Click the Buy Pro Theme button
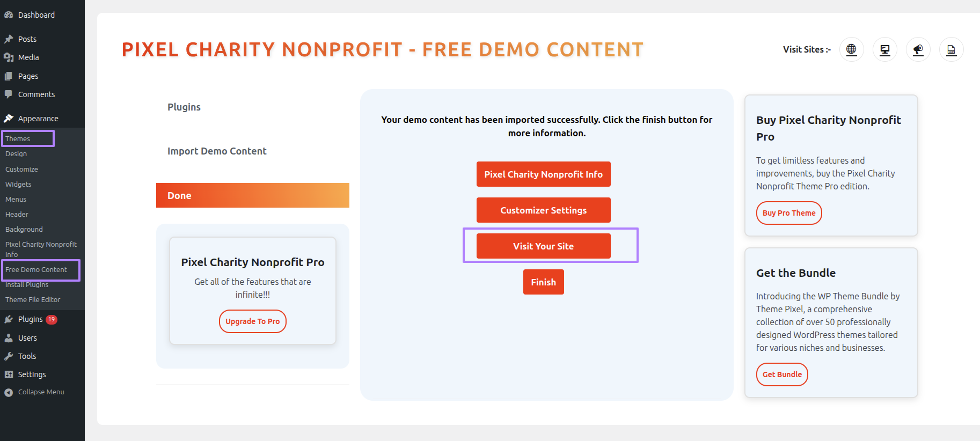 pyautogui.click(x=788, y=213)
